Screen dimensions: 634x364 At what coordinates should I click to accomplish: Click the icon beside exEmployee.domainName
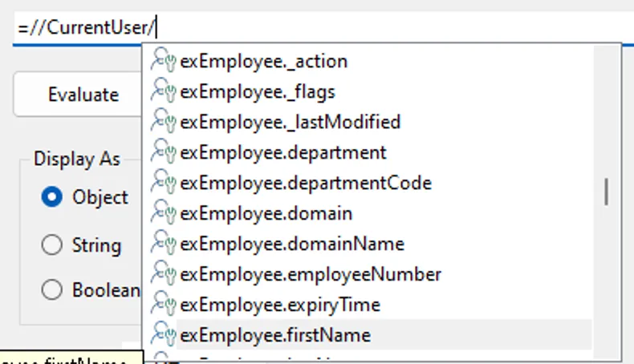click(x=164, y=243)
